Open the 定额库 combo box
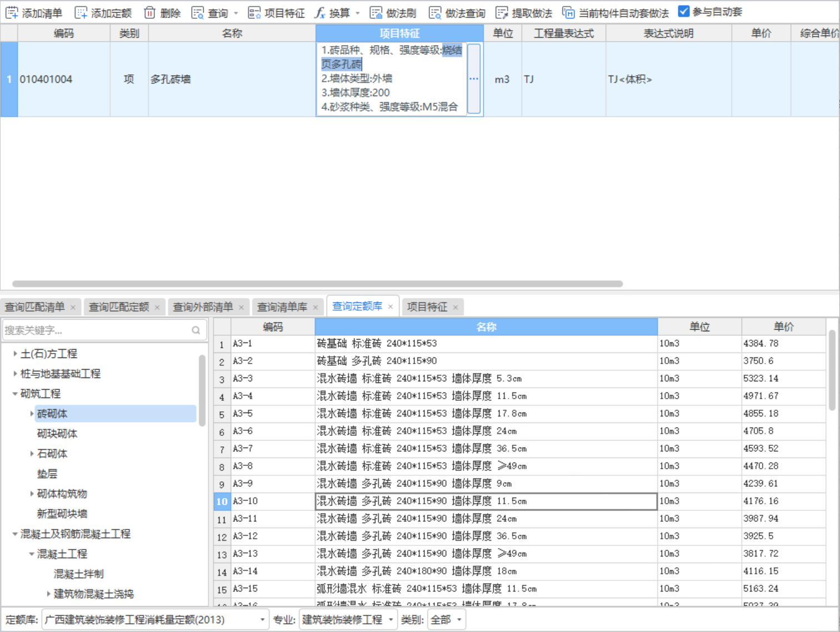 (155, 620)
